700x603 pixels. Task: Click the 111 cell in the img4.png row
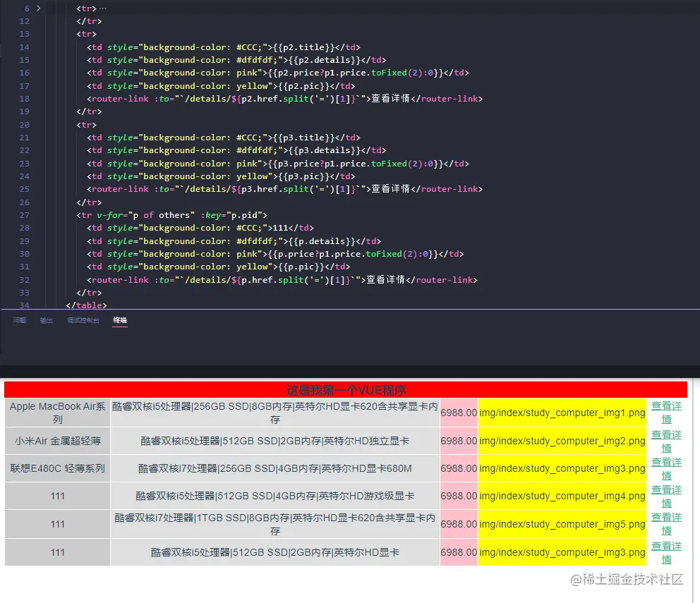(x=58, y=497)
